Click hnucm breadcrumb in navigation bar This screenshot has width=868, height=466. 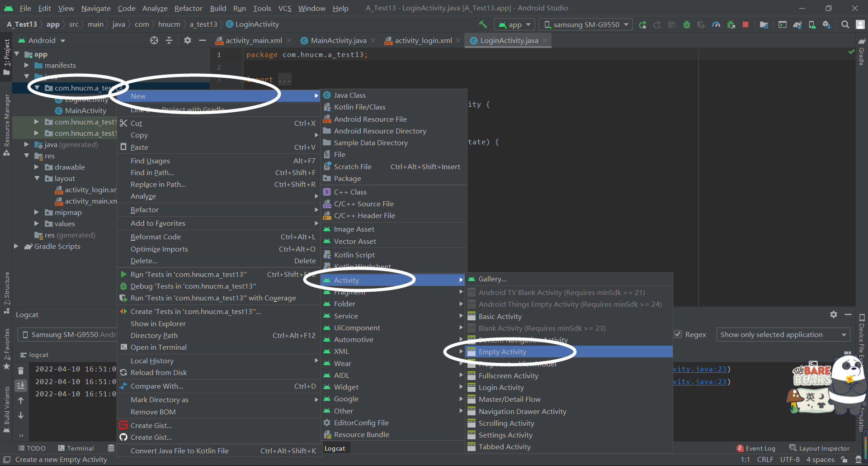[x=169, y=24]
